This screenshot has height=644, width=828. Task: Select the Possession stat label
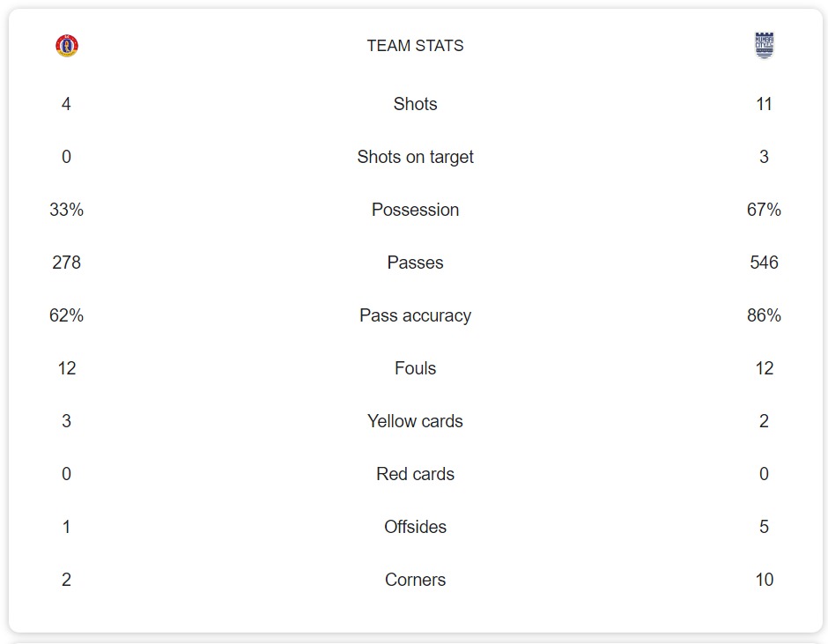(x=415, y=210)
